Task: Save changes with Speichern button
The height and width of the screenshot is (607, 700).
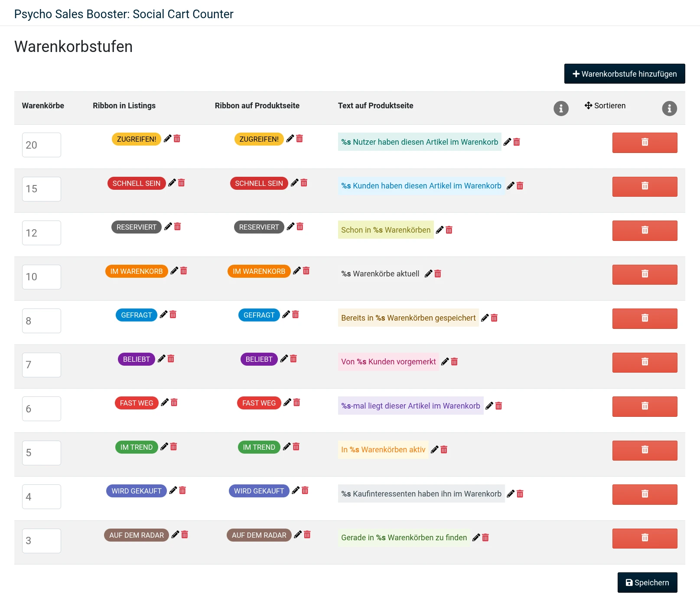Action: [647, 583]
